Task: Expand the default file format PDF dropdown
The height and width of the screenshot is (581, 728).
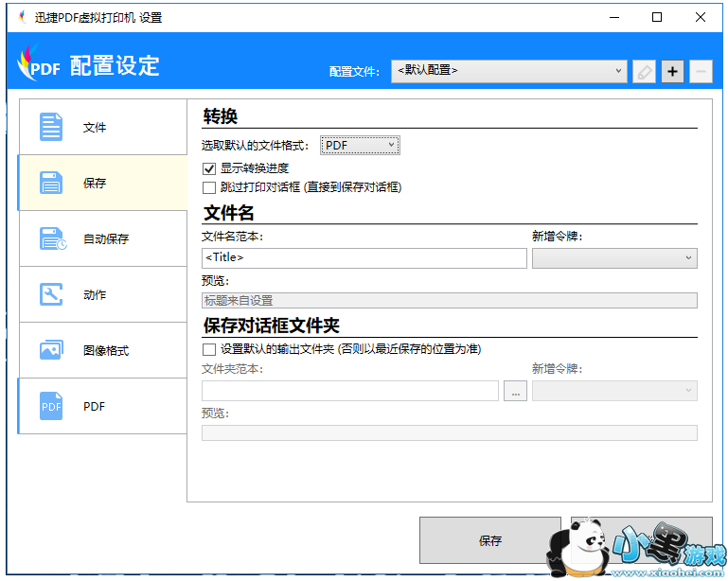Action: [361, 145]
